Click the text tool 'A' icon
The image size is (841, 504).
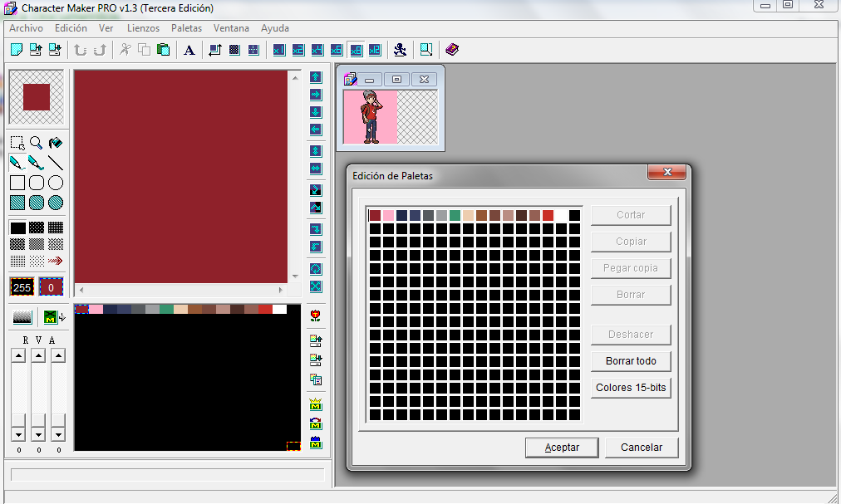pos(189,50)
